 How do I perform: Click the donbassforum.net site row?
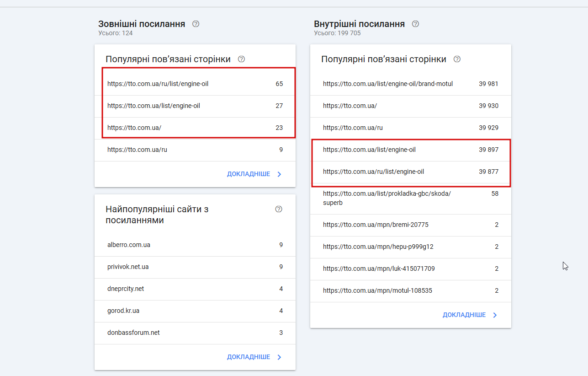(195, 333)
